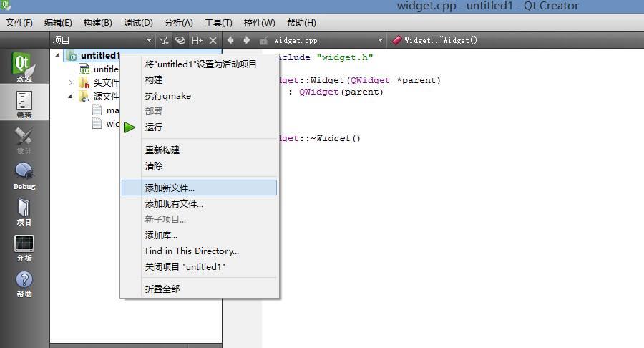
Task: Close the project side pane
Action: tap(213, 40)
